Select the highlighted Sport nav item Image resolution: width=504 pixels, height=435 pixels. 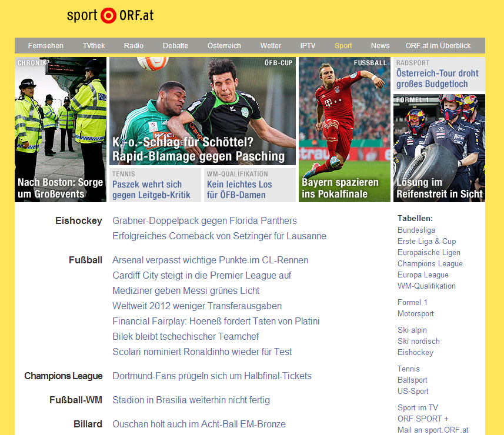click(343, 46)
